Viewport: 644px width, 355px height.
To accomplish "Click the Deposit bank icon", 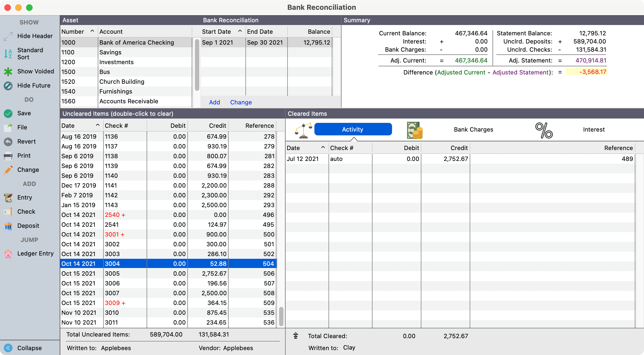I will pos(8,226).
